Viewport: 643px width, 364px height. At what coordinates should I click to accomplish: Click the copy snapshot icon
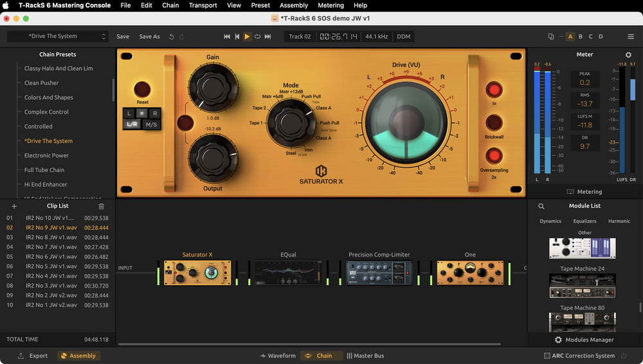551,37
